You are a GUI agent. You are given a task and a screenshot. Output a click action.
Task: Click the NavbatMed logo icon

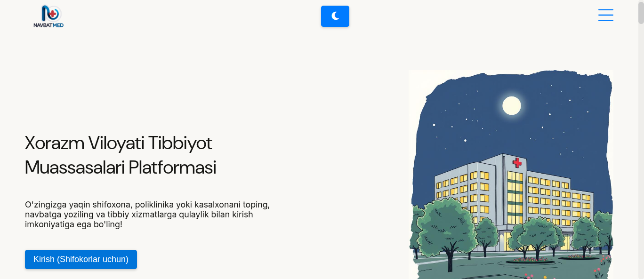(48, 13)
